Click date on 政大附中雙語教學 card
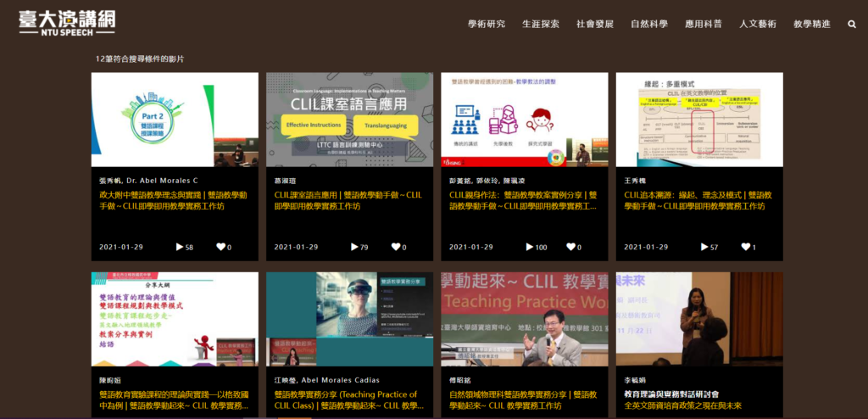The image size is (868, 419). click(x=121, y=247)
